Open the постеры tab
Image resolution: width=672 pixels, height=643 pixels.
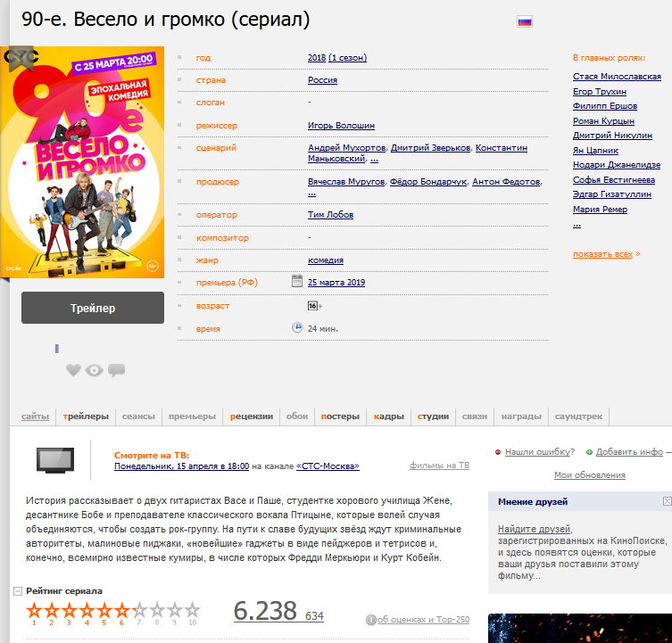coord(340,416)
